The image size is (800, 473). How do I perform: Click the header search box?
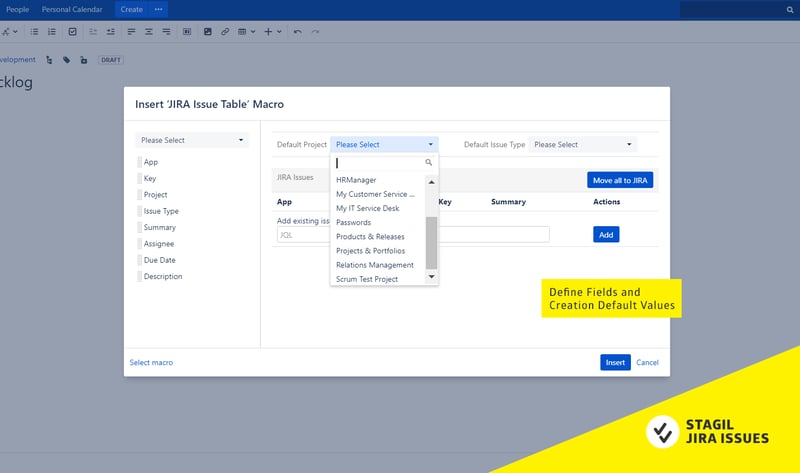(739, 10)
